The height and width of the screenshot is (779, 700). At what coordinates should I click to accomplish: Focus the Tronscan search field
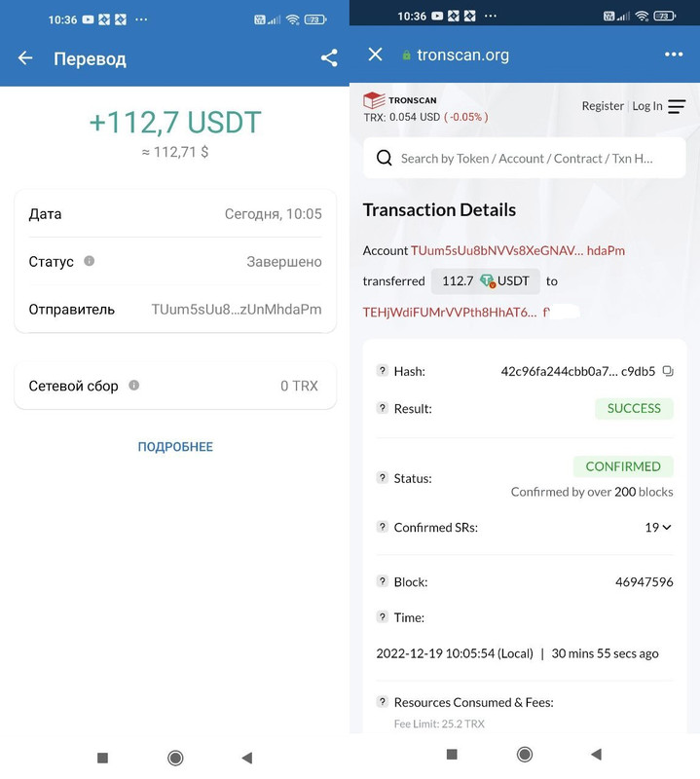(x=525, y=158)
